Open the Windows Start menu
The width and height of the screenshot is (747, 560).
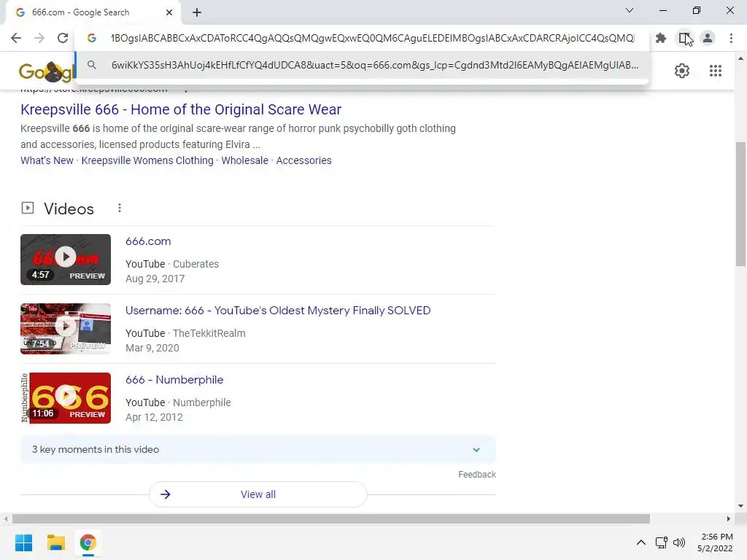pos(23,542)
